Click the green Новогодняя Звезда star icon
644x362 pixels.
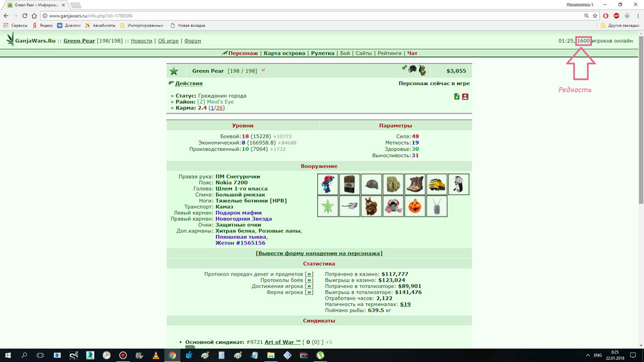point(328,206)
